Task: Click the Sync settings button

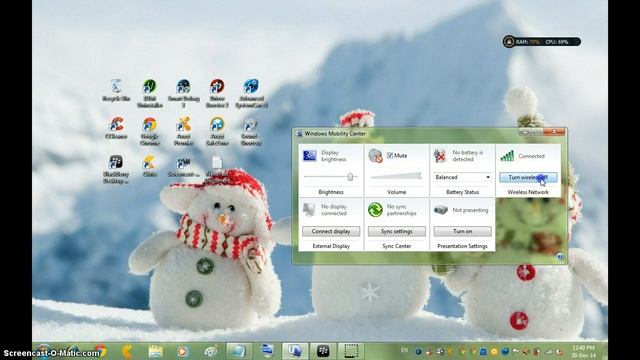Action: (397, 231)
